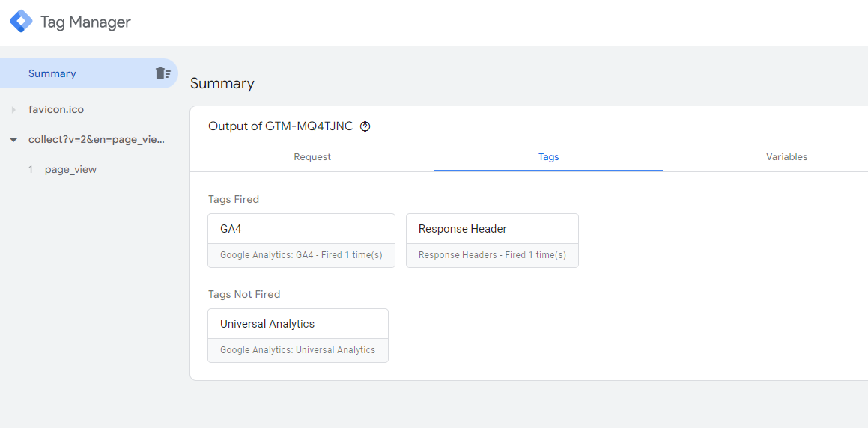Click the Response Headers fired count subtitle

click(x=492, y=255)
